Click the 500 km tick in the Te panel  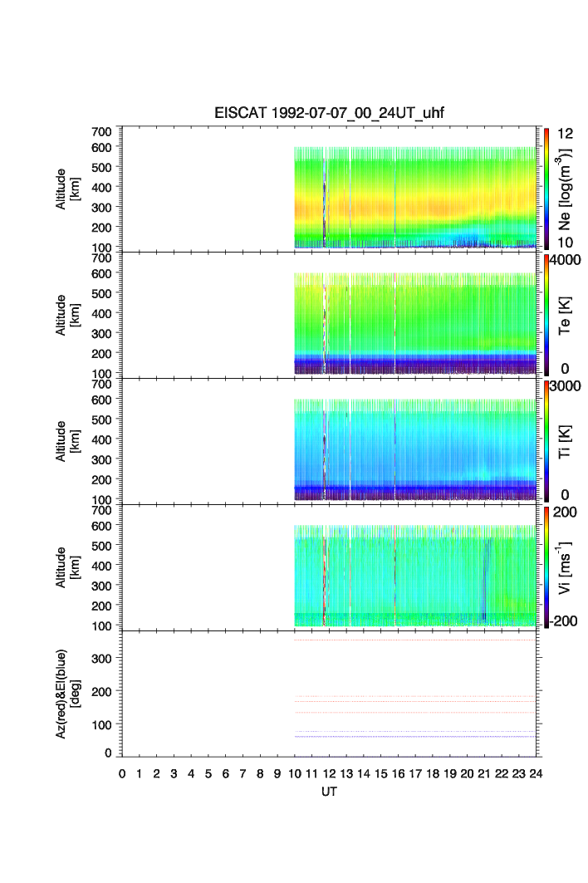point(101,293)
